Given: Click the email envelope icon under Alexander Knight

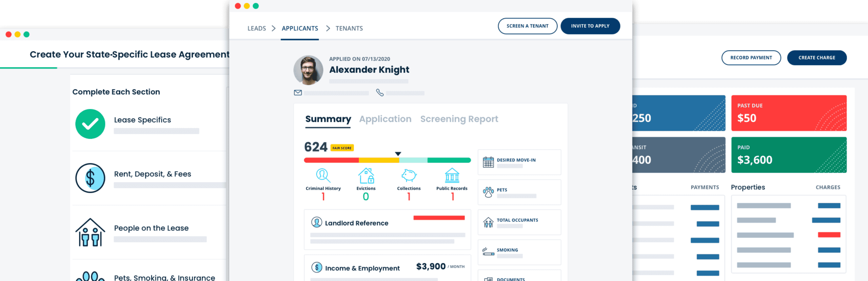Looking at the screenshot, I should coord(298,93).
